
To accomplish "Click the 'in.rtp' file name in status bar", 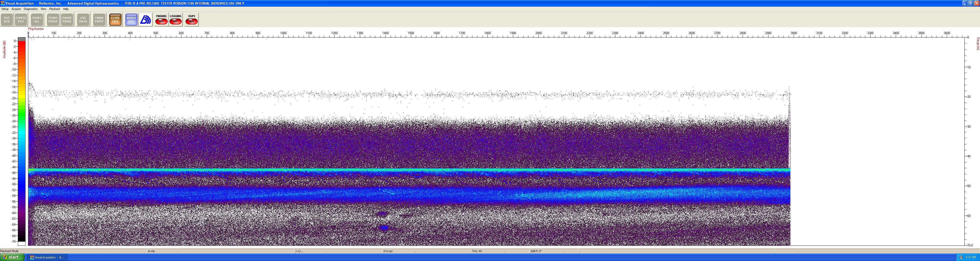I will click(x=151, y=251).
